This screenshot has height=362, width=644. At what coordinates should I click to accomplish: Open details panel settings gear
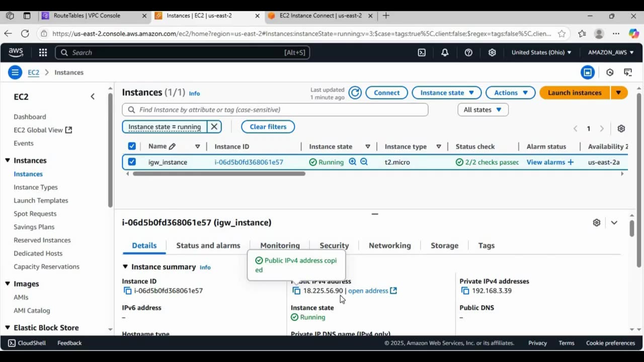click(x=597, y=222)
